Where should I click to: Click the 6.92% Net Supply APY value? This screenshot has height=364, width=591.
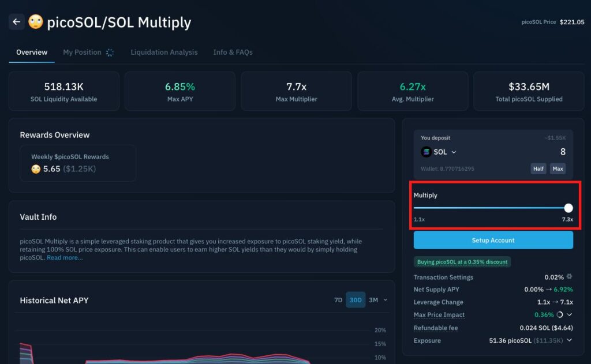pos(563,290)
